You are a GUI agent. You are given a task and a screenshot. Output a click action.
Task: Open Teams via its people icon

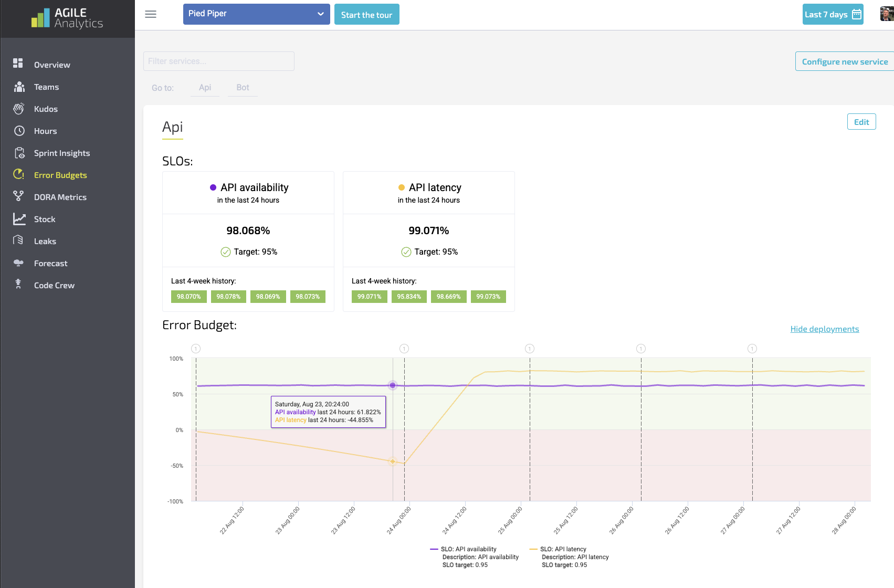click(x=19, y=87)
